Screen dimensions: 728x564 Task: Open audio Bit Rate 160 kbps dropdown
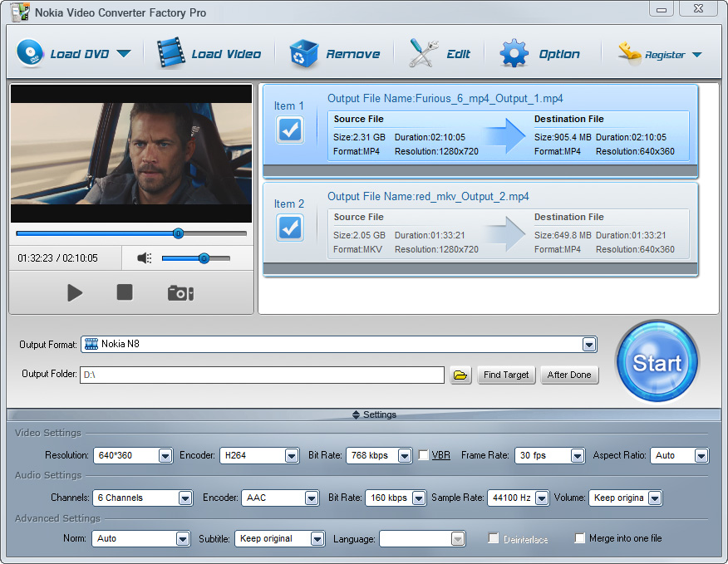tap(419, 498)
